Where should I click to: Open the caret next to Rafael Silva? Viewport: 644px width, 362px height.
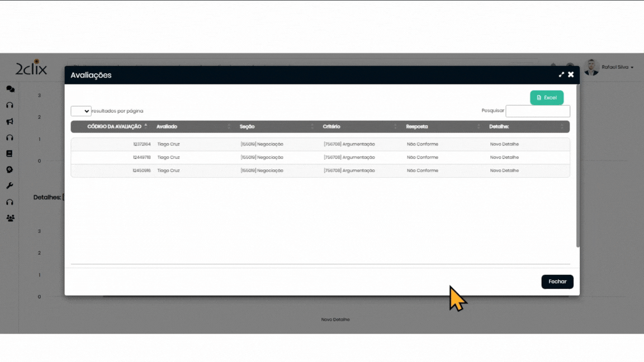(x=632, y=68)
